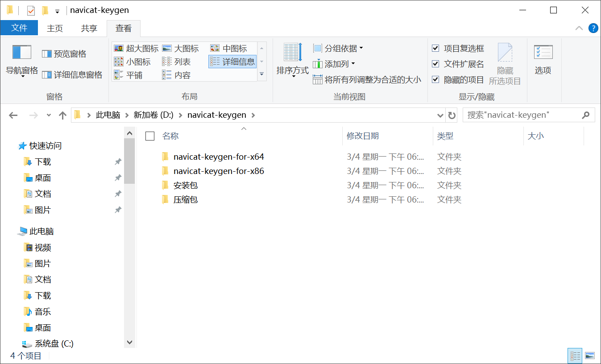This screenshot has height=364, width=601.
Task: Click the search magnifier icon
Action: [586, 115]
